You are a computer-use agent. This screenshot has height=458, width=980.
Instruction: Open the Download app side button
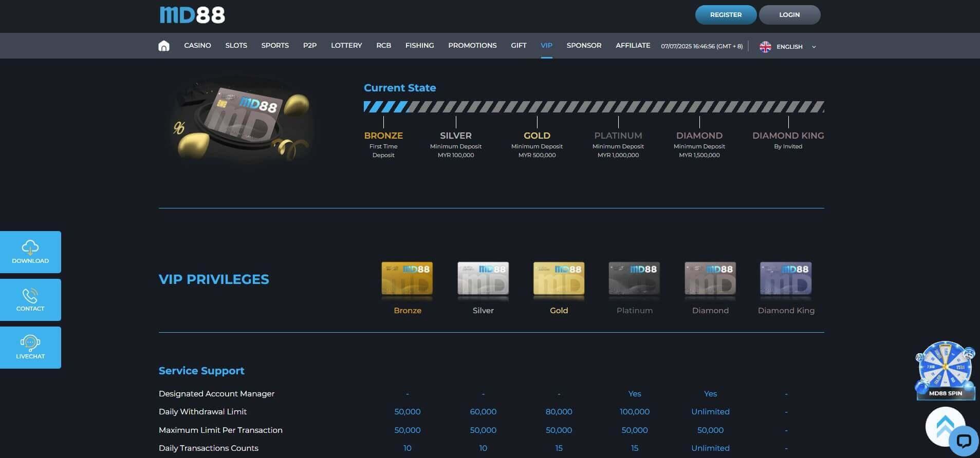[x=30, y=252]
